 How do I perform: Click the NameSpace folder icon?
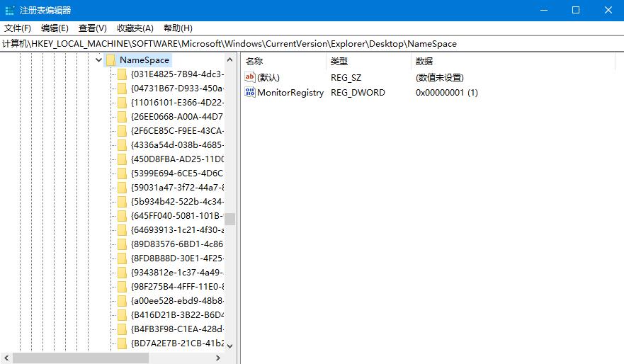[110, 60]
